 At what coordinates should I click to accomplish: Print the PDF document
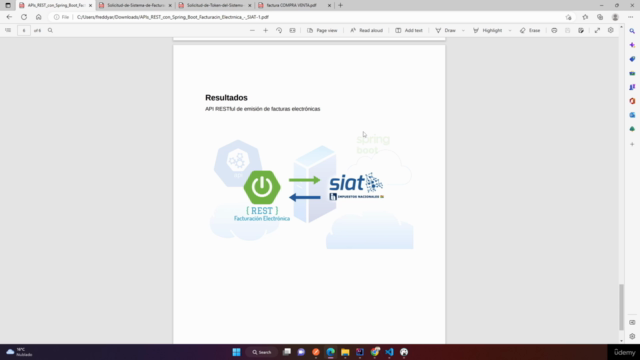click(x=554, y=30)
